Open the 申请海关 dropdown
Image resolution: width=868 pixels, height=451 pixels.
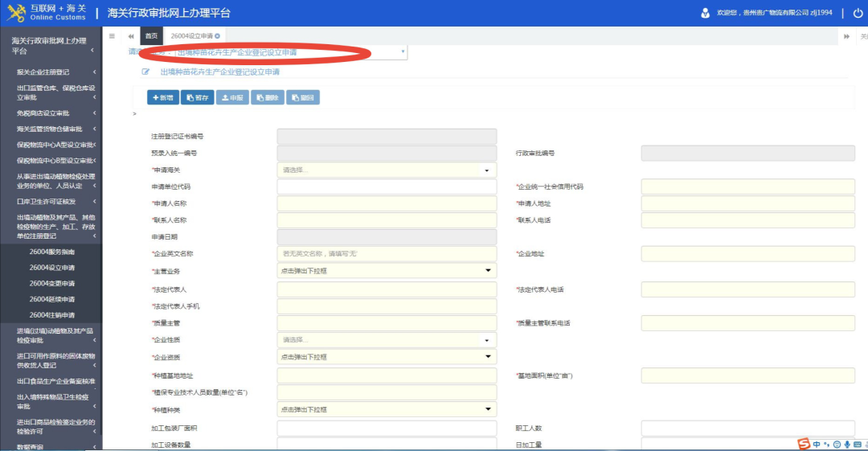point(386,170)
